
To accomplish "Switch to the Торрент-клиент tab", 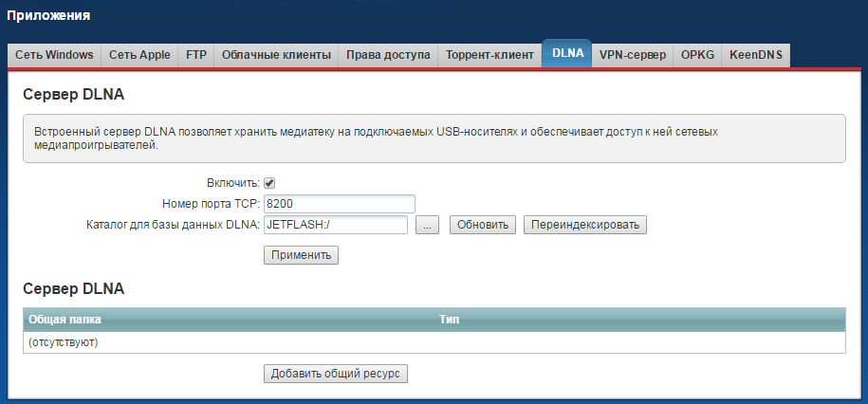I will (x=489, y=55).
